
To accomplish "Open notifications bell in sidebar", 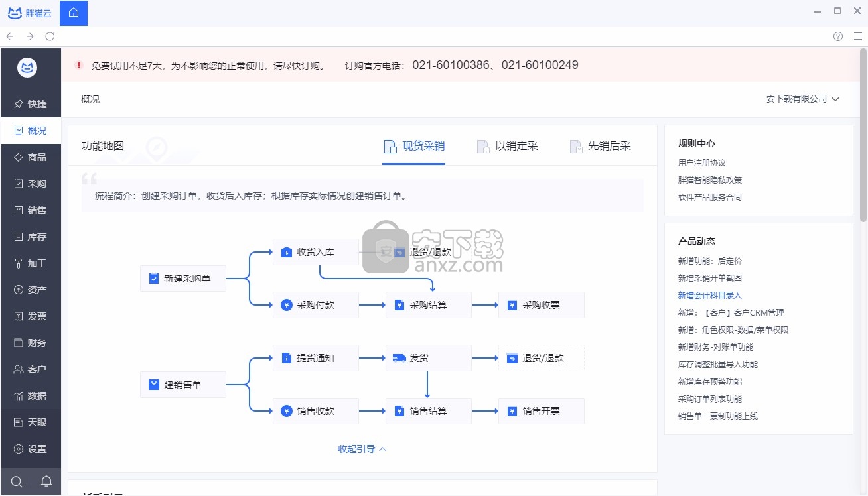I will point(46,481).
